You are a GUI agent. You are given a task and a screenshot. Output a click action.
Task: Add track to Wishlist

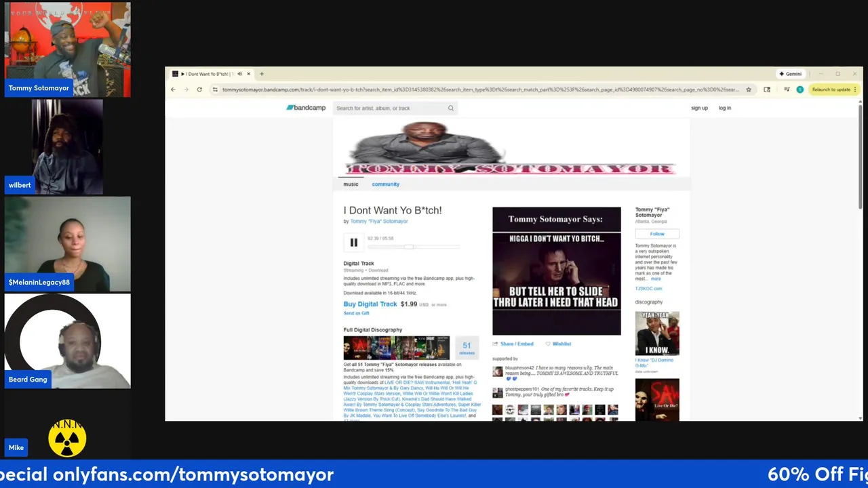(561, 344)
